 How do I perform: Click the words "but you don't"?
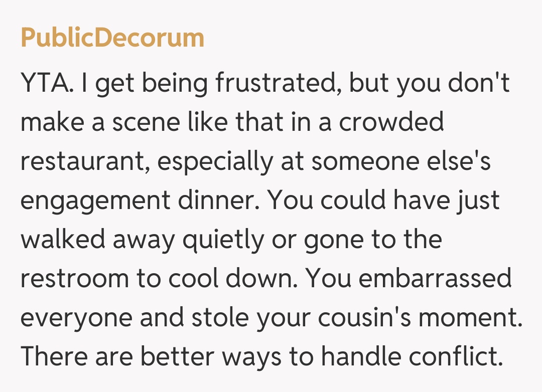(429, 83)
